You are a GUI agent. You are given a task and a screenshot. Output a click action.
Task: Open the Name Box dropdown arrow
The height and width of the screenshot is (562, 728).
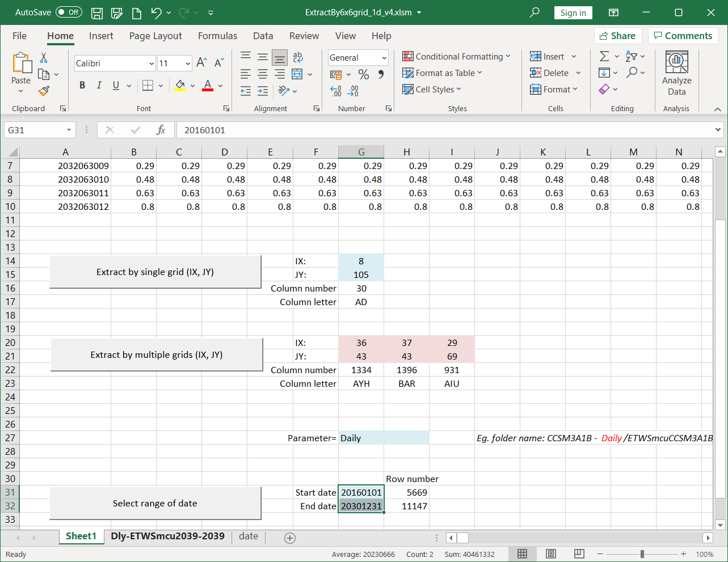pos(69,130)
